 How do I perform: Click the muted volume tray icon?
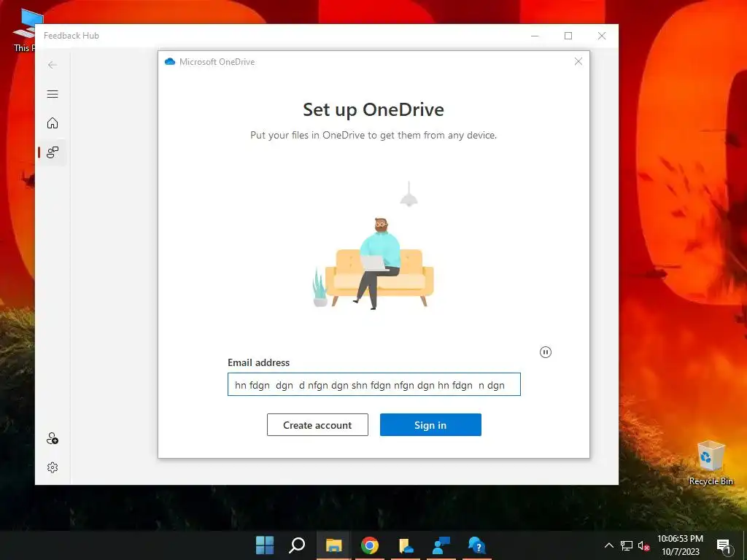pos(643,545)
